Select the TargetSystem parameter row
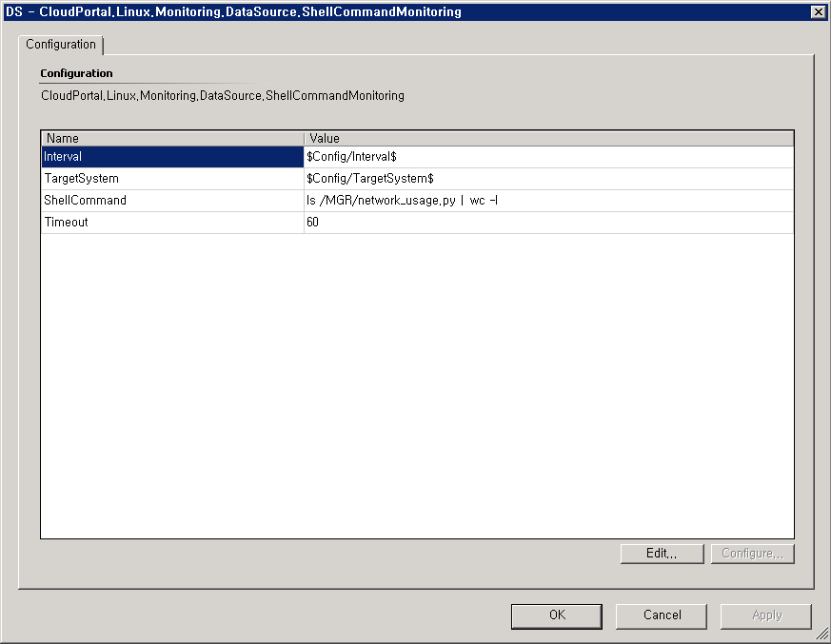The image size is (831, 644). [171, 178]
